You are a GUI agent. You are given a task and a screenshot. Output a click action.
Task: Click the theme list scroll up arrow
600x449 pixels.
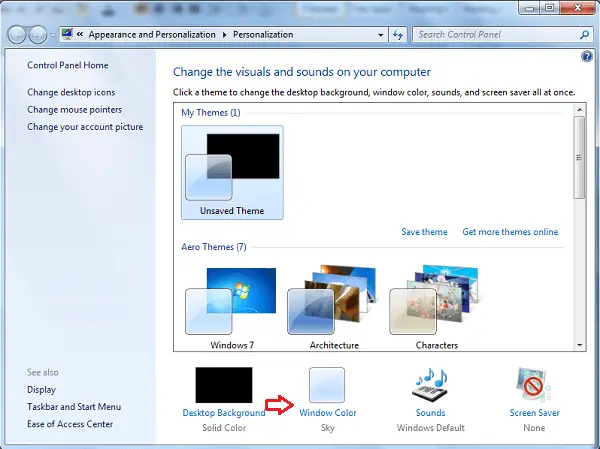click(x=580, y=110)
